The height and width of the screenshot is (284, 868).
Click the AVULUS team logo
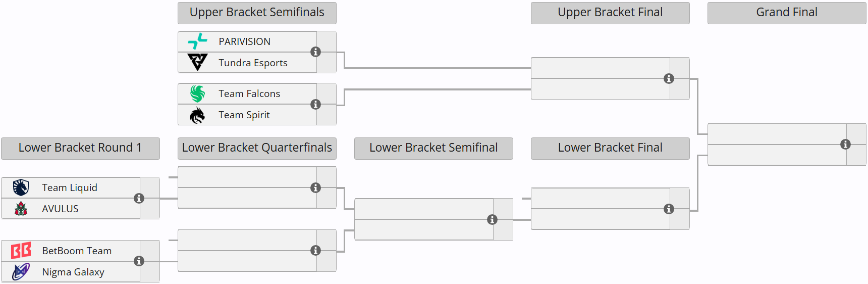[21, 209]
